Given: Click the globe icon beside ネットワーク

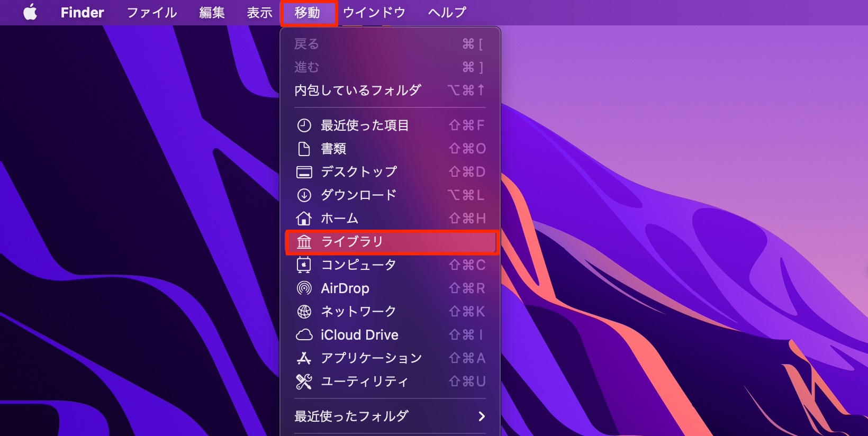Looking at the screenshot, I should 304,311.
